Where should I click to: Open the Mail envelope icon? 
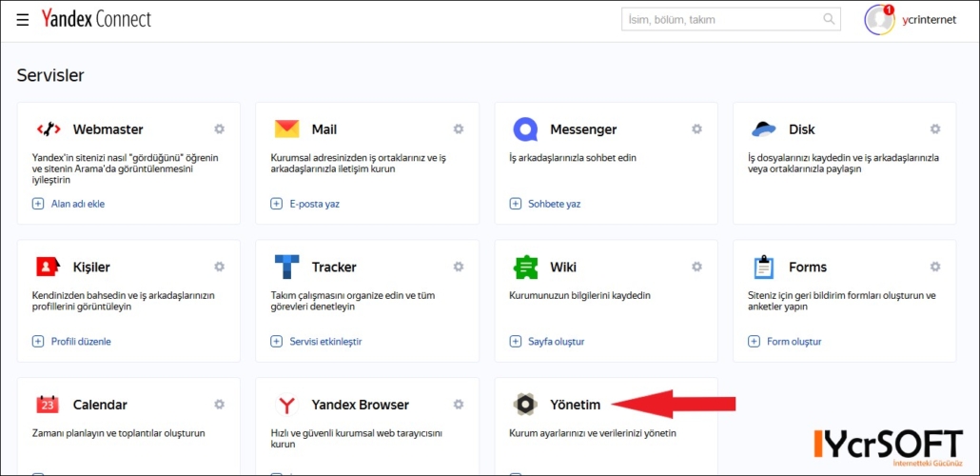287,129
